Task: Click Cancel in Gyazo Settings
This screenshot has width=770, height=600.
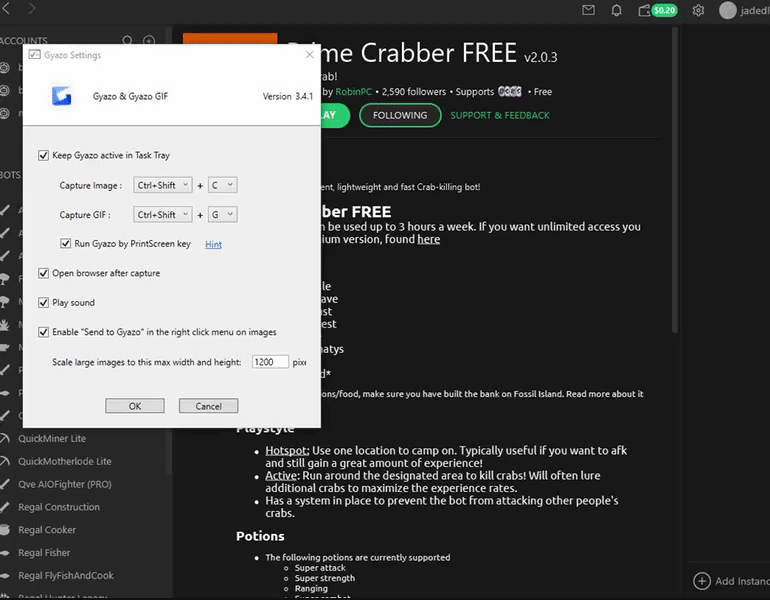Action: [209, 406]
